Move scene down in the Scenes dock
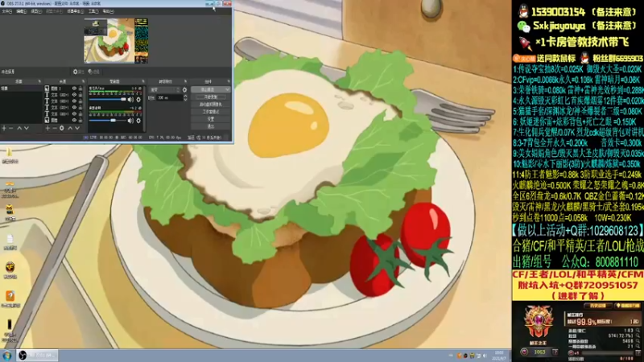 pos(27,129)
